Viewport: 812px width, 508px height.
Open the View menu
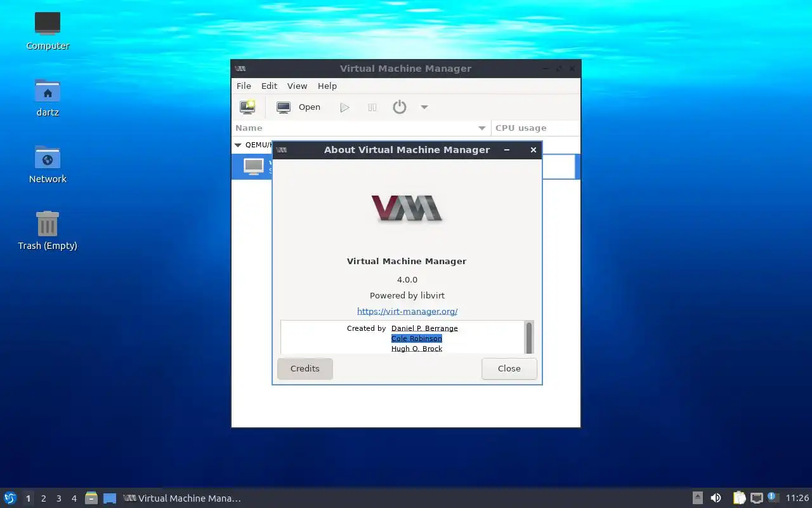click(297, 86)
